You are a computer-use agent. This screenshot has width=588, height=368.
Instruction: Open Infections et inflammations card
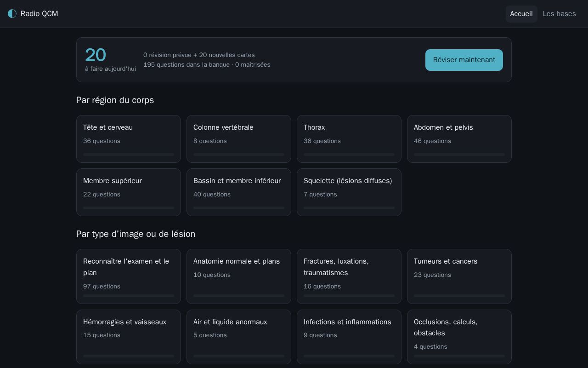pyautogui.click(x=349, y=337)
